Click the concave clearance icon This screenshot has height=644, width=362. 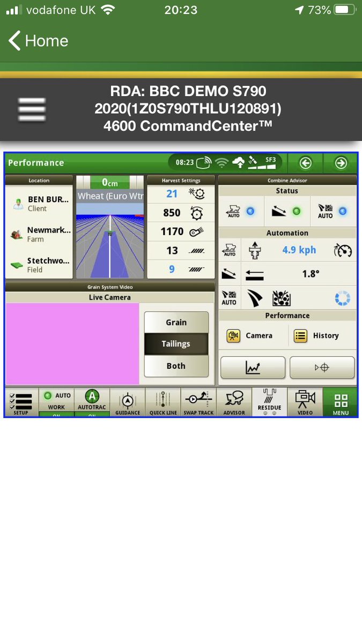point(197,194)
